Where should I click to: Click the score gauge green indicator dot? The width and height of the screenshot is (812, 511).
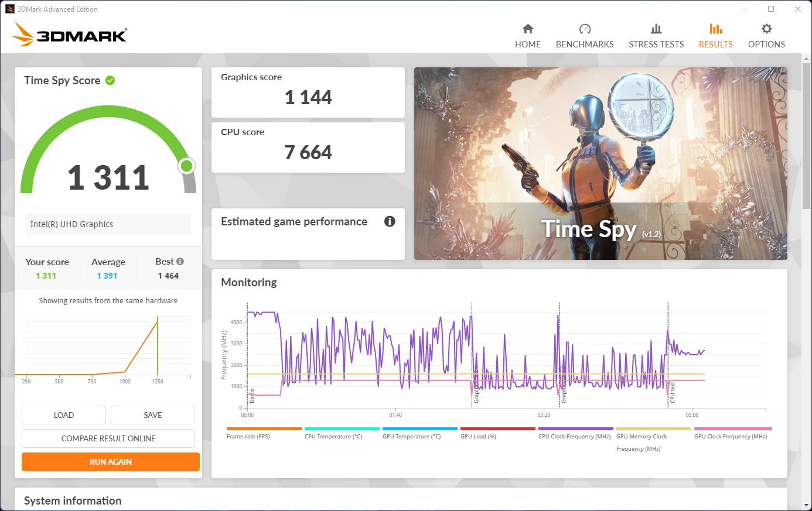187,166
